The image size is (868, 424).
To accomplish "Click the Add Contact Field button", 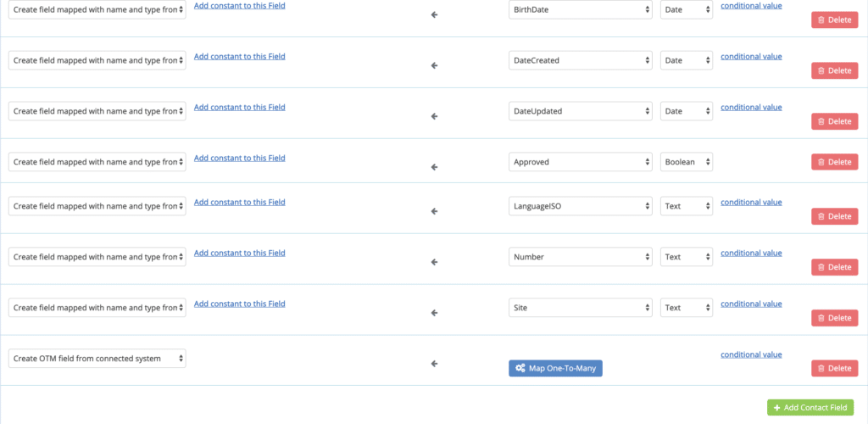I will [810, 408].
